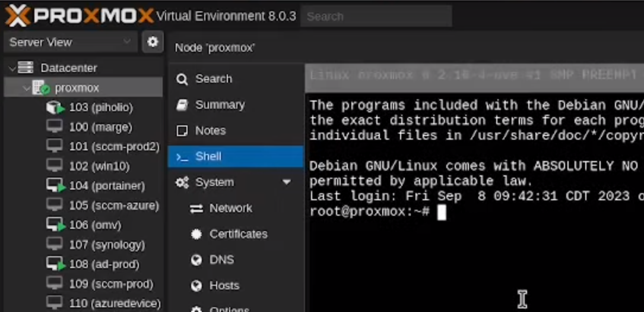This screenshot has width=644, height=312.
Task: Collapse the System submenu arrow
Action: 286,182
